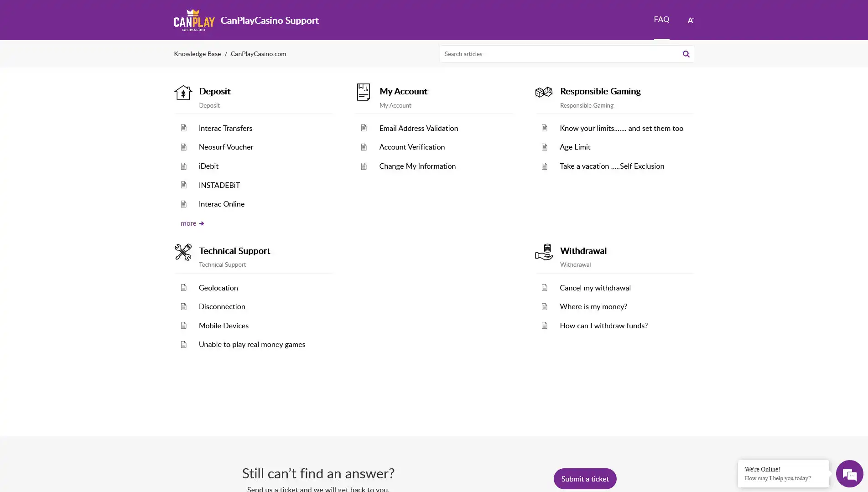Screen dimensions: 868x492
Task: Click document icon beside iDebit
Action: pyautogui.click(x=184, y=166)
